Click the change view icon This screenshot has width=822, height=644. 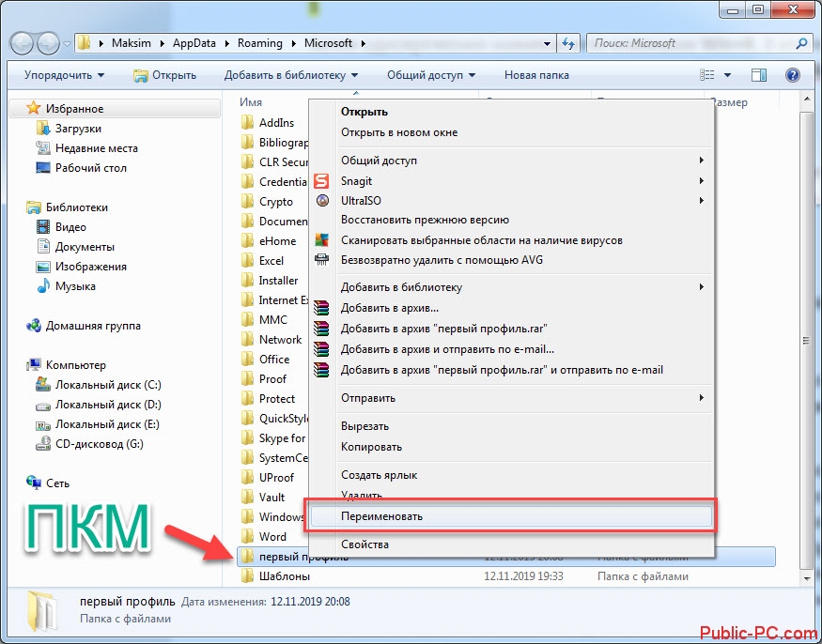click(x=706, y=75)
